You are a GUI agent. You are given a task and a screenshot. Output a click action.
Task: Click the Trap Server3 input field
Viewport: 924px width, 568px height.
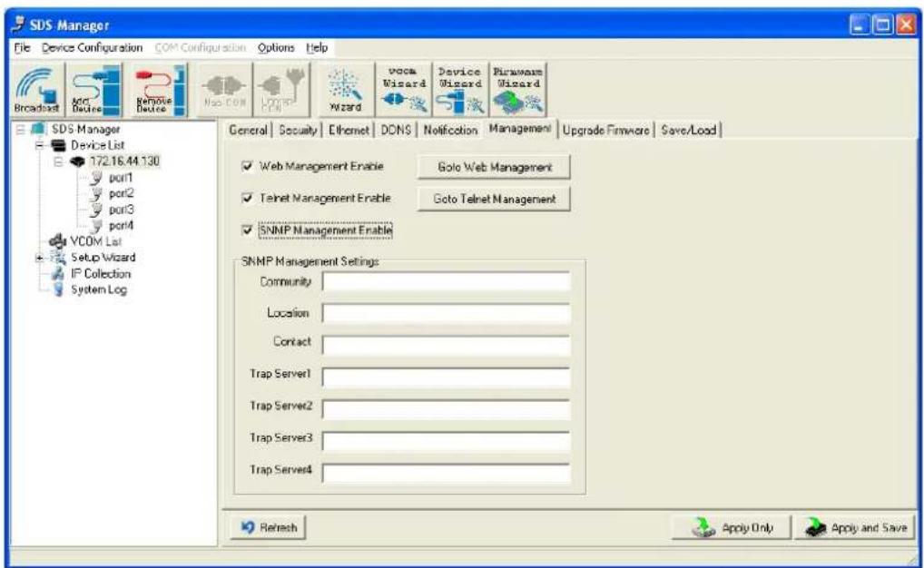[x=446, y=441]
